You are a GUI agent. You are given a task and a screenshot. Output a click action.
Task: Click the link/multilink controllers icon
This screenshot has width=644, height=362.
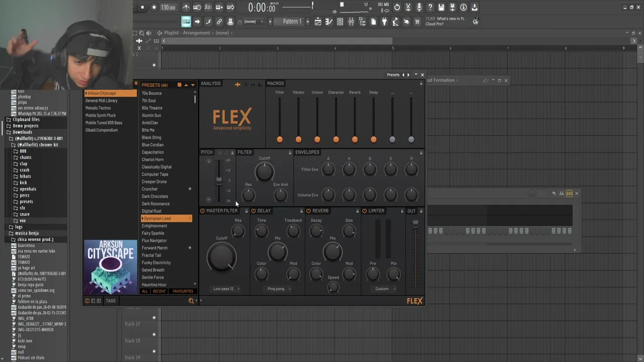(219, 22)
